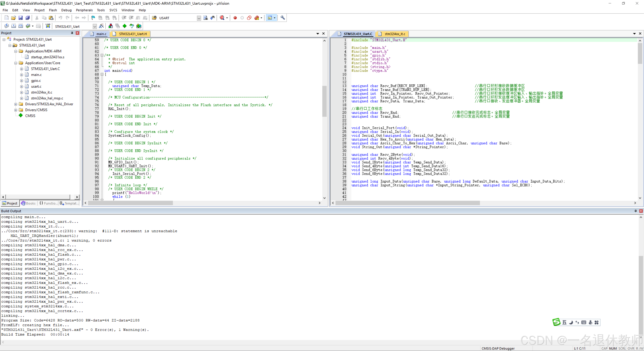Open Options for Target wand icon

click(101, 26)
